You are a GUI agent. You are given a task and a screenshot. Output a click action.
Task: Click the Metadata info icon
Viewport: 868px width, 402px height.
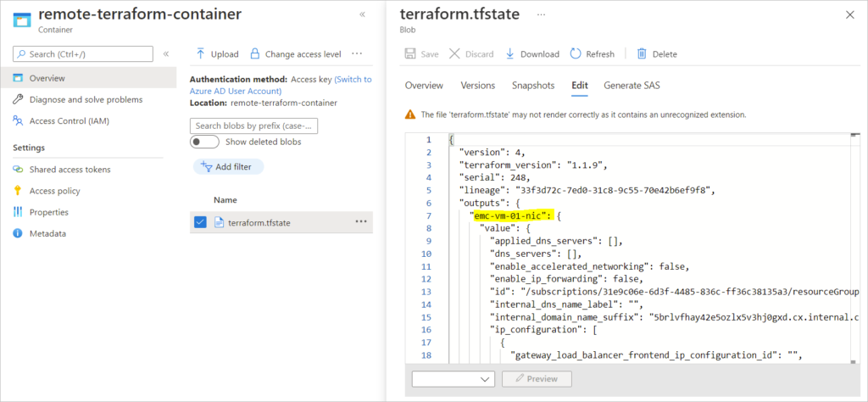point(19,234)
